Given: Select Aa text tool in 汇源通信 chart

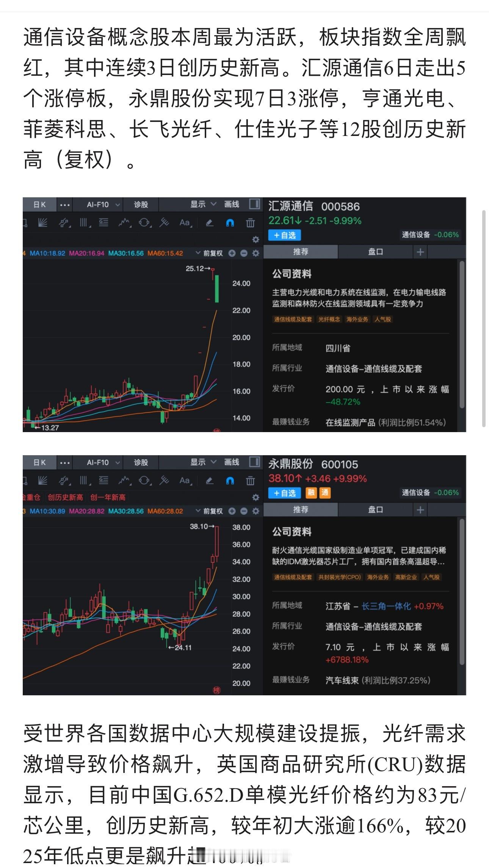Looking at the screenshot, I should (x=185, y=223).
